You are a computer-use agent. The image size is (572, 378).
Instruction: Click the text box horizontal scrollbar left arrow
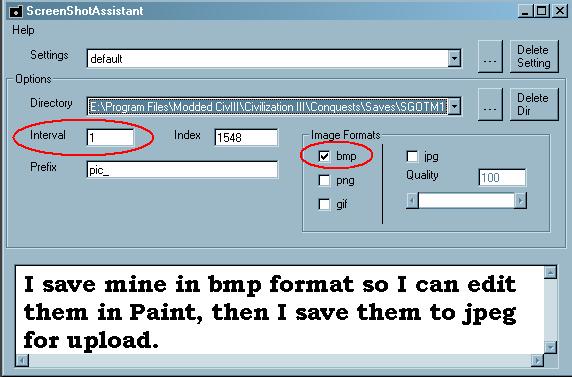pos(22,360)
